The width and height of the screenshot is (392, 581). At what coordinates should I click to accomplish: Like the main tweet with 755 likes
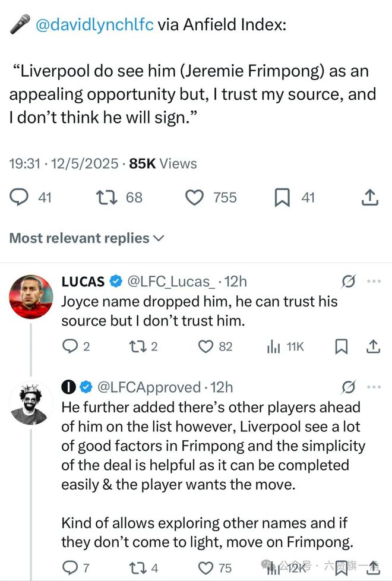(195, 197)
